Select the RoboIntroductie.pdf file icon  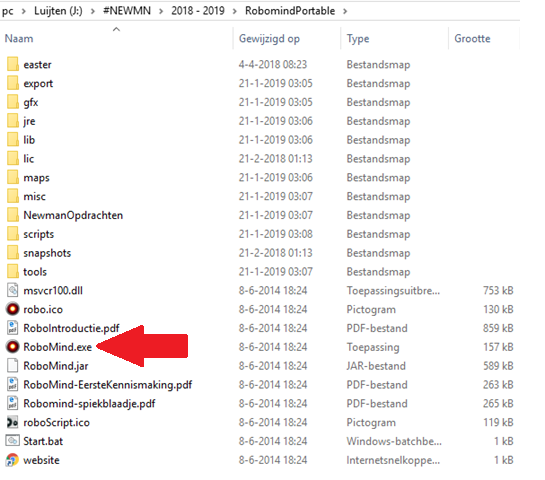pyautogui.click(x=13, y=328)
